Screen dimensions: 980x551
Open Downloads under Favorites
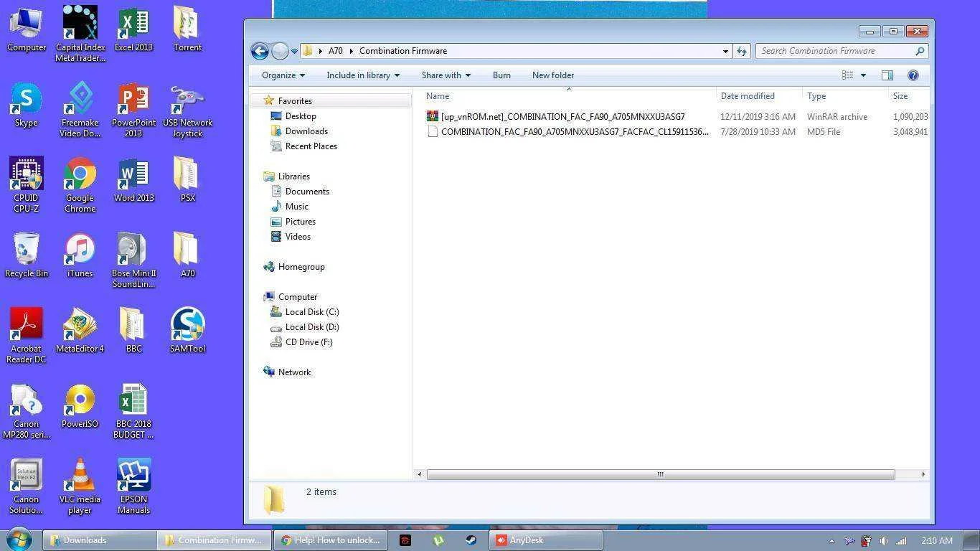pyautogui.click(x=306, y=131)
